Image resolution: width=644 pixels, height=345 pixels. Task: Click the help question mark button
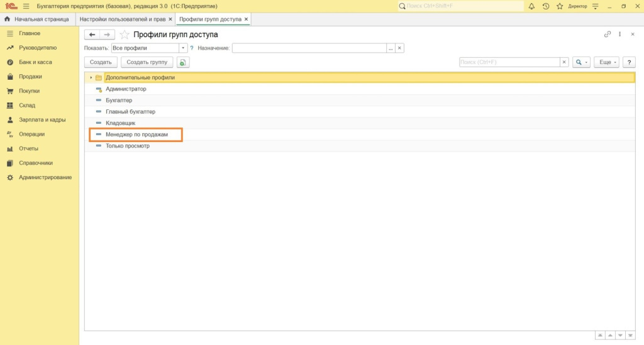[628, 62]
